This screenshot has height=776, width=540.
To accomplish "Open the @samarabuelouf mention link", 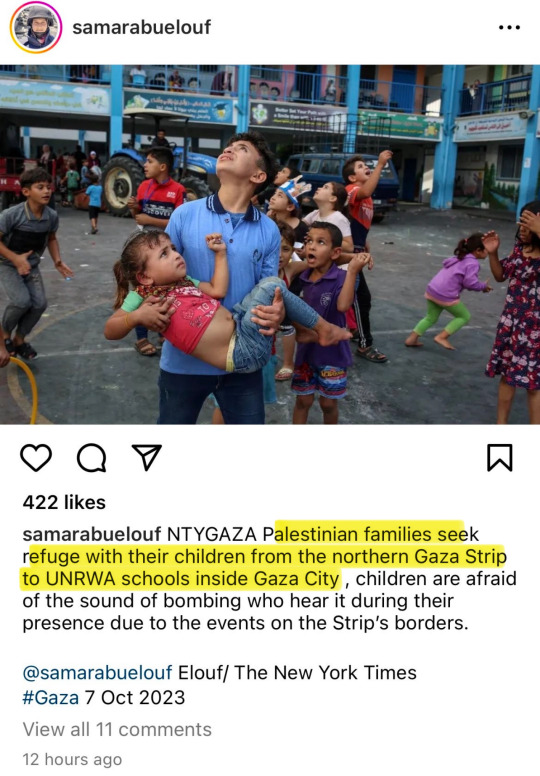I will tap(98, 673).
